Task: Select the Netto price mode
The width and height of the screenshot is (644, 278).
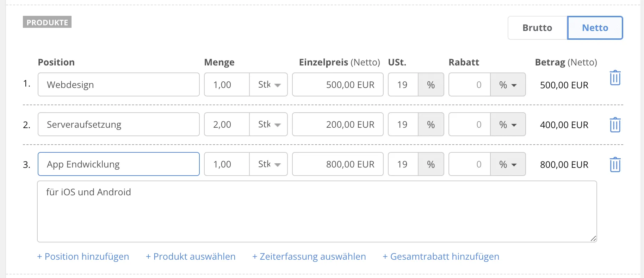Action: point(595,28)
